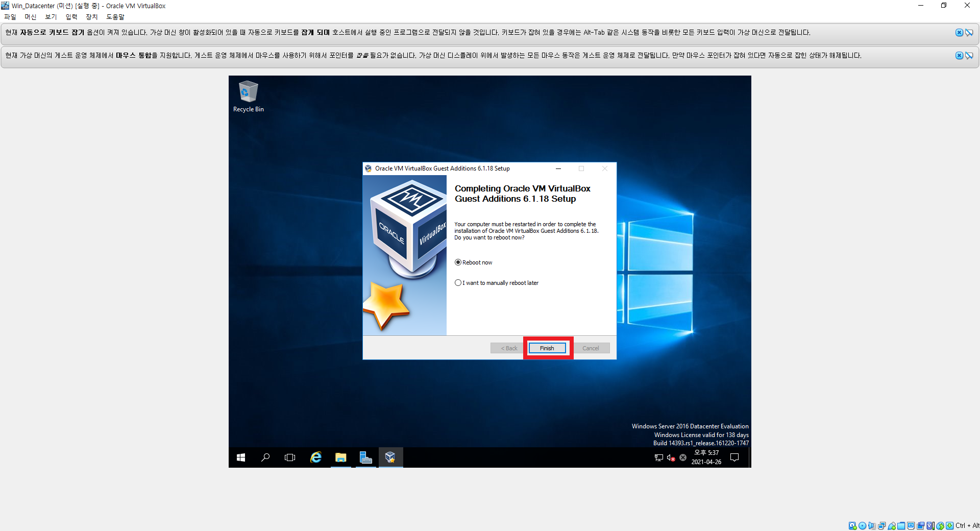
Task: Click the keyboard capture arrow icon
Action: tap(949, 526)
